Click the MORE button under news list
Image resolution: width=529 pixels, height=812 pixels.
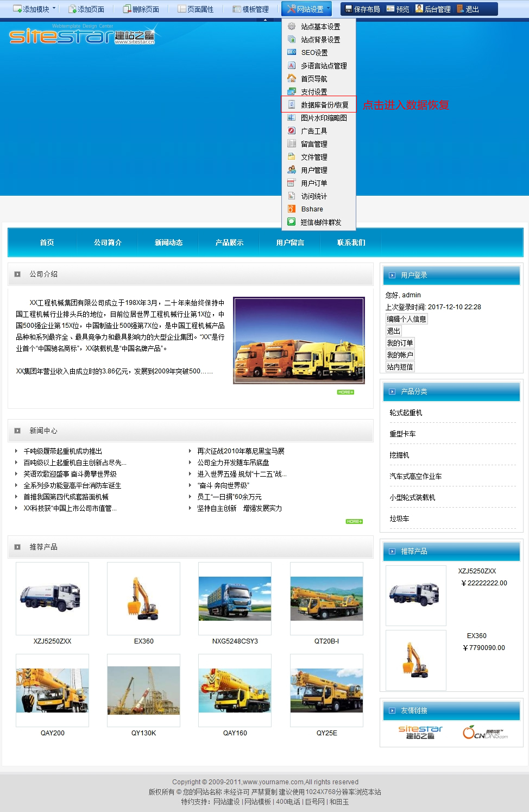pos(354,521)
